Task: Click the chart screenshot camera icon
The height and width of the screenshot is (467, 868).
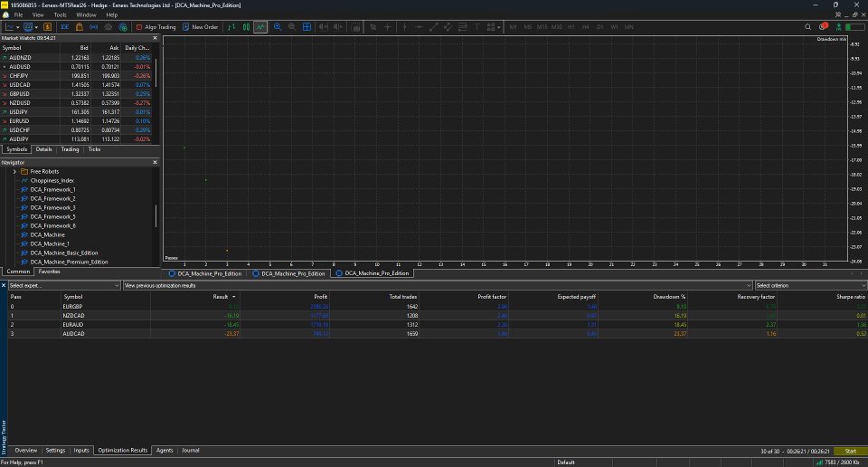Action: (x=356, y=26)
